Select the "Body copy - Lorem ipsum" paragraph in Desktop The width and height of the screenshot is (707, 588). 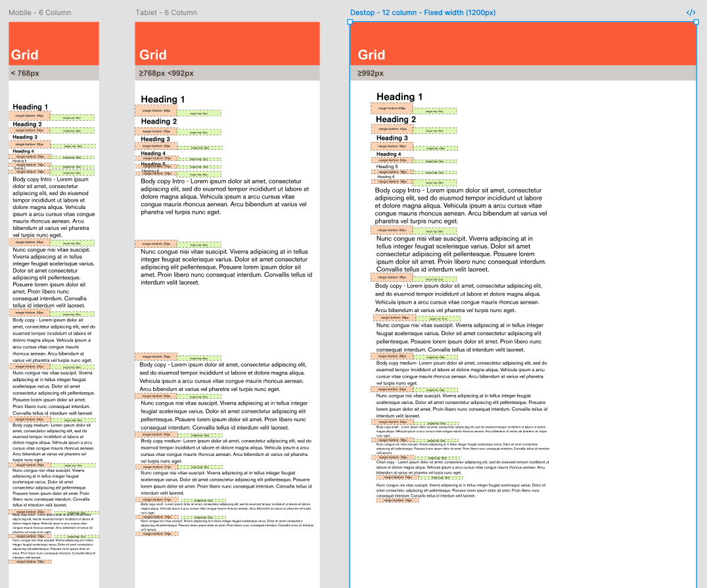point(459,298)
